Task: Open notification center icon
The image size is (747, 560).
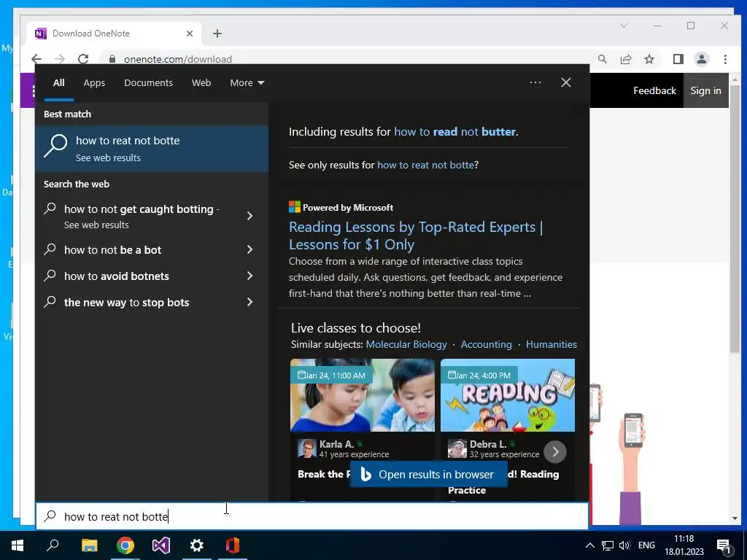Action: (724, 546)
